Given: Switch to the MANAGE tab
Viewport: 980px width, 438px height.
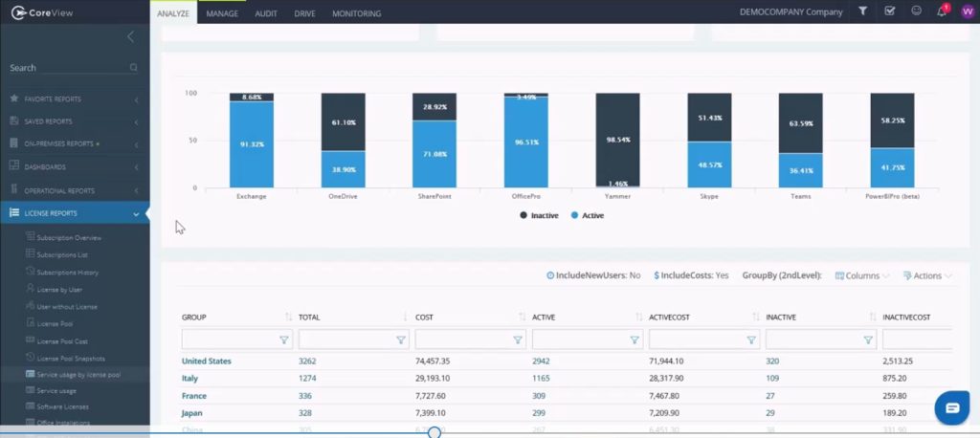Looking at the screenshot, I should click(222, 13).
